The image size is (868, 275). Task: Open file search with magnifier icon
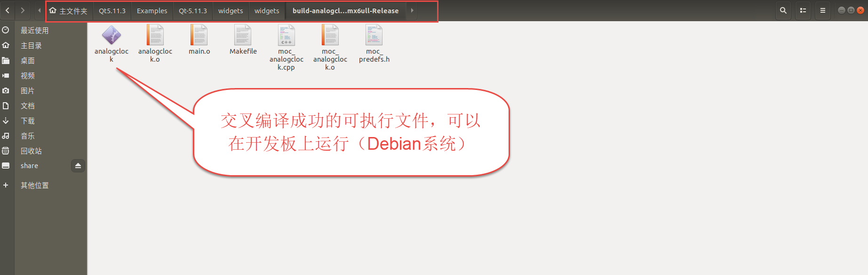click(x=783, y=10)
